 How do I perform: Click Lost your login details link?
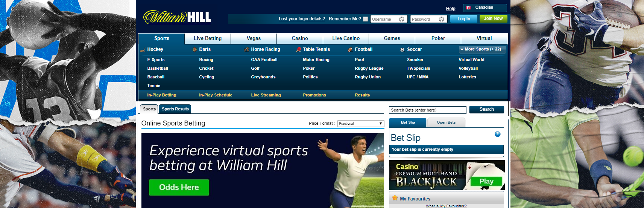click(302, 19)
